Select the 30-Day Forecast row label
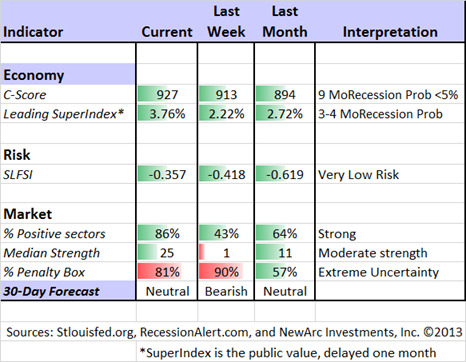466x362 pixels. click(51, 291)
